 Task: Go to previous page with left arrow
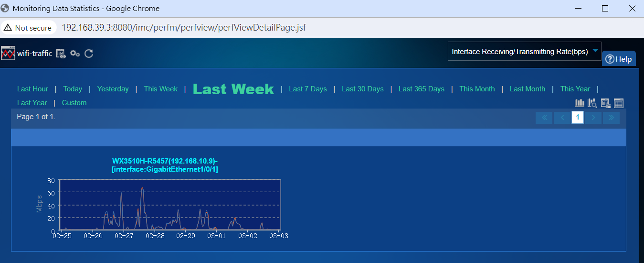pyautogui.click(x=562, y=118)
